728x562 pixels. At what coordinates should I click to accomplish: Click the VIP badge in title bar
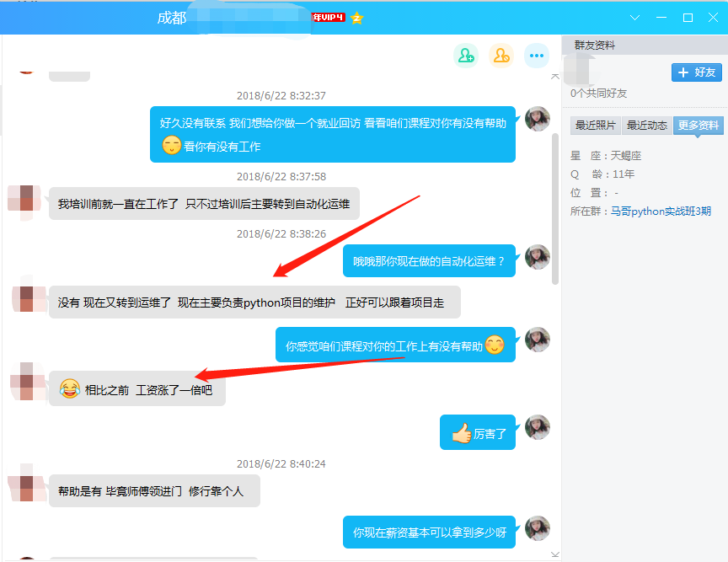click(x=329, y=18)
